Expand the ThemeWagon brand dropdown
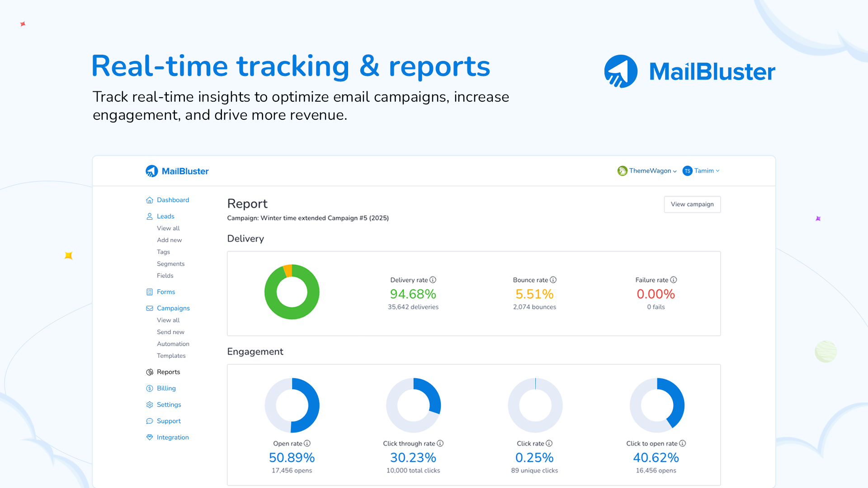 [653, 171]
